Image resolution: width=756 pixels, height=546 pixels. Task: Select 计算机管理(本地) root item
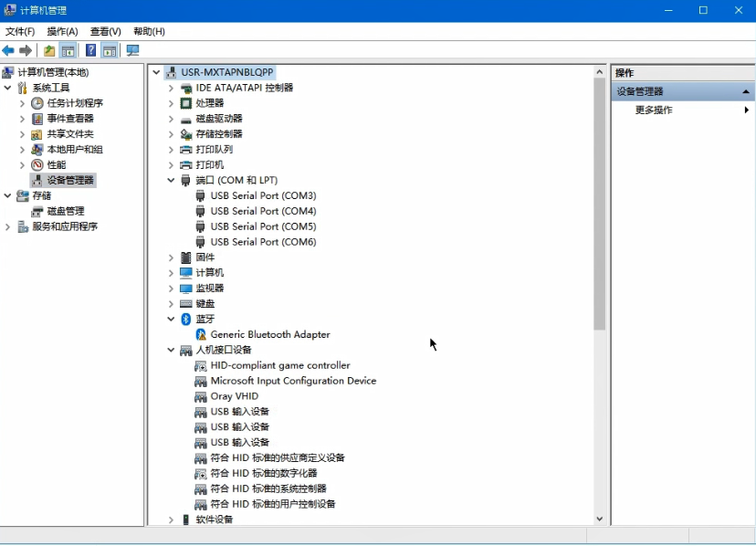tap(53, 72)
